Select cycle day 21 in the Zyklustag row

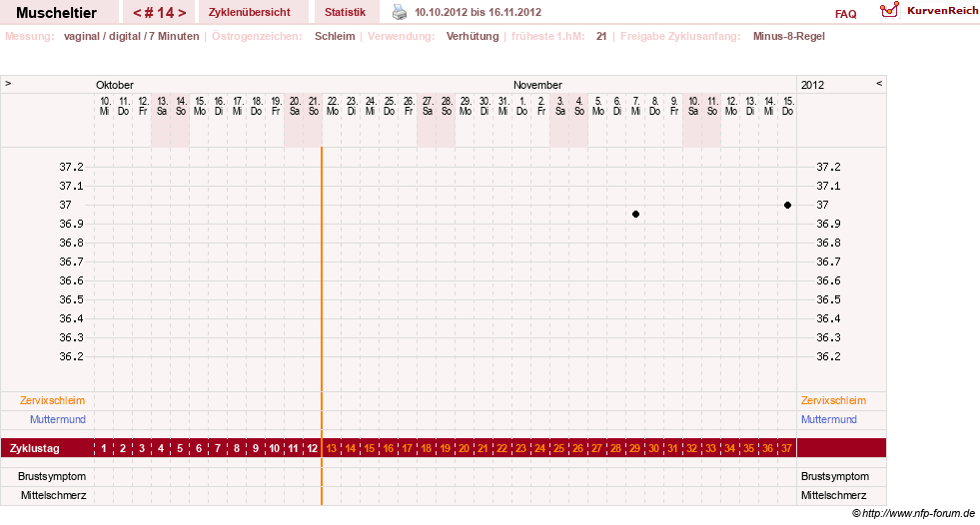click(484, 448)
